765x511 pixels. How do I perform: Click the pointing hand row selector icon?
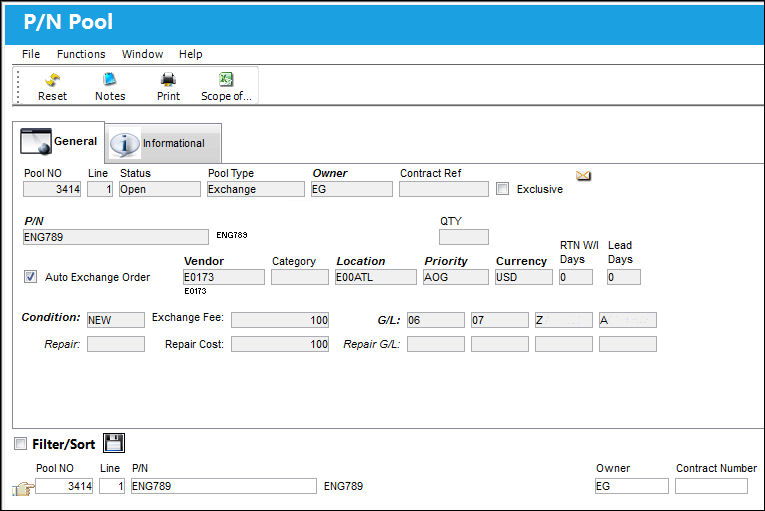point(22,488)
